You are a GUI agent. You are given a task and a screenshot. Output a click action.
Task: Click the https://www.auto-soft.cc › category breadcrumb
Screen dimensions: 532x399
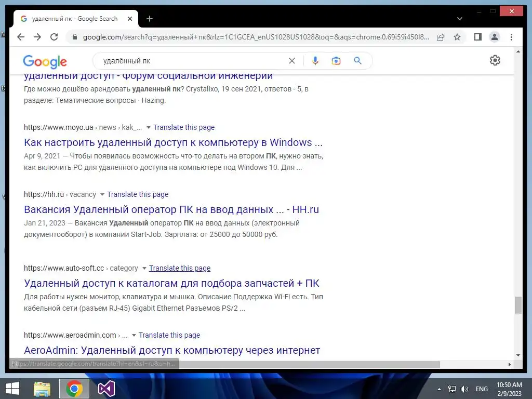[81, 268]
